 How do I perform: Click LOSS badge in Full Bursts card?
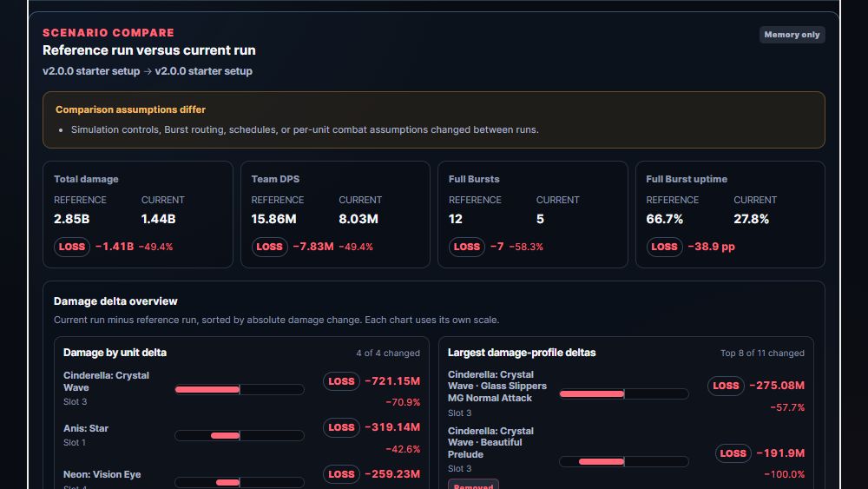pos(467,247)
